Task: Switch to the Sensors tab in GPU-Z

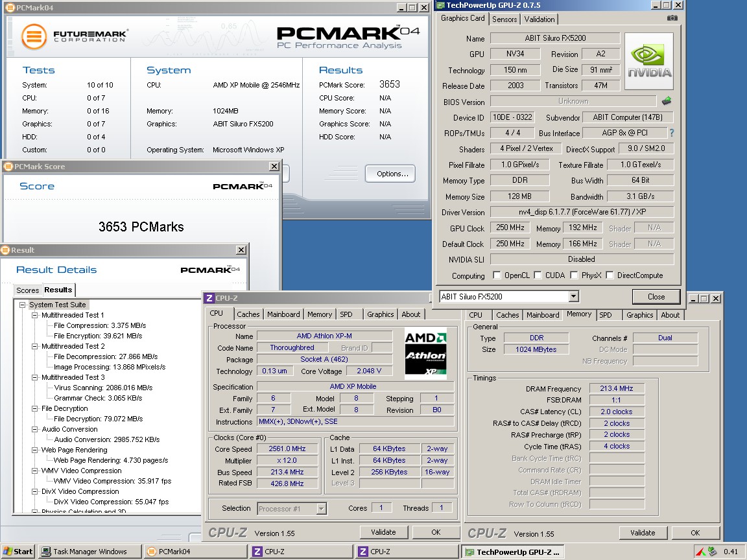Action: click(x=504, y=19)
